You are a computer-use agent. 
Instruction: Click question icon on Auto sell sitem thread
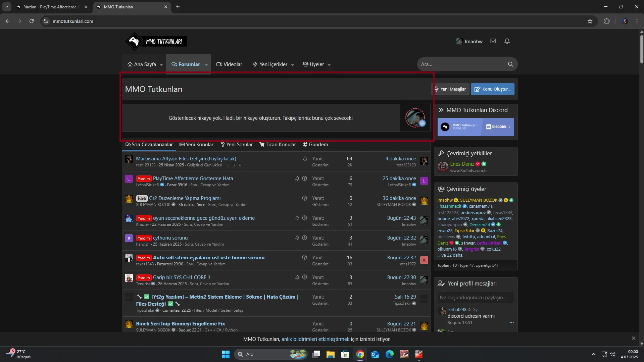[x=304, y=258]
